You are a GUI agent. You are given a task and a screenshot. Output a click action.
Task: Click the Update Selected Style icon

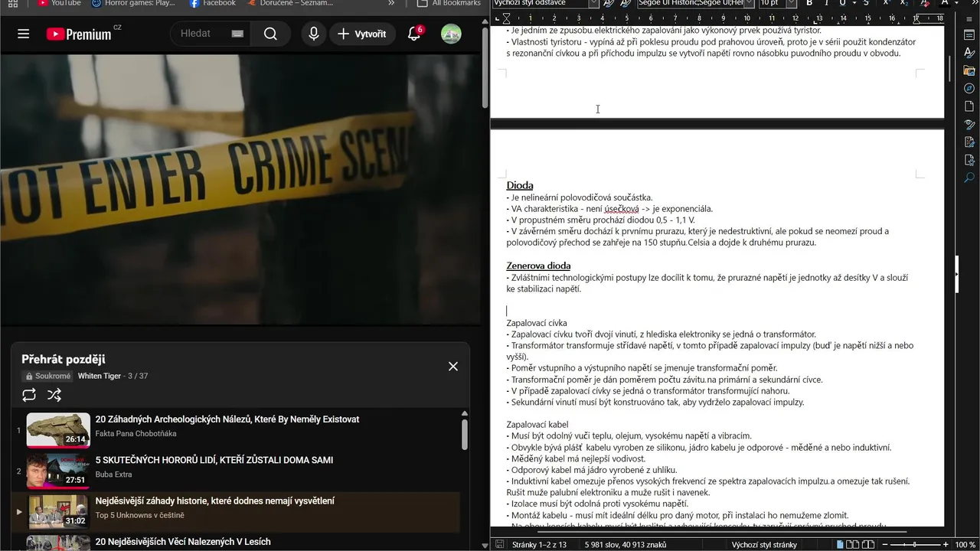[x=609, y=3]
